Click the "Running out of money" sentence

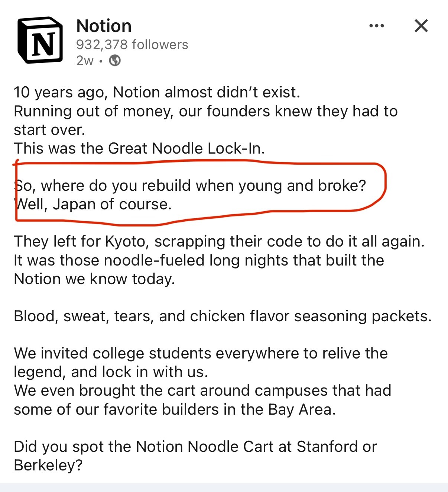pos(205,111)
